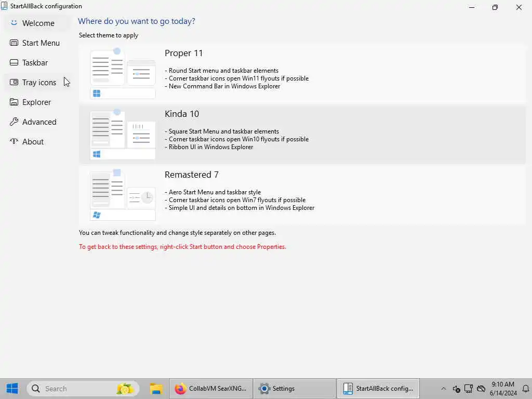Open File Explorer from taskbar
This screenshot has width=532, height=399.
156,389
